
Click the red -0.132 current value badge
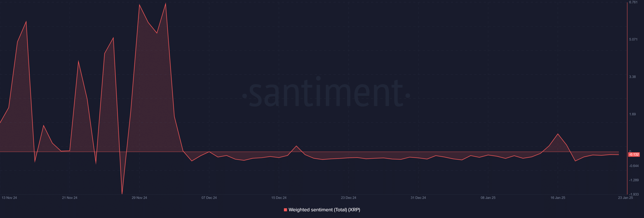click(x=634, y=155)
